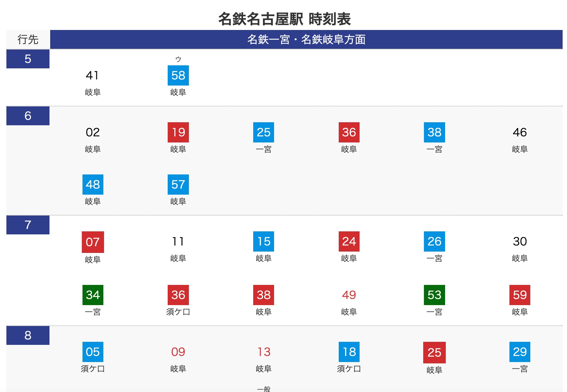This screenshot has height=392, width=567.
Task: Open the blue 18 train to 須ケ口 in hour 8
Action: pos(349,352)
